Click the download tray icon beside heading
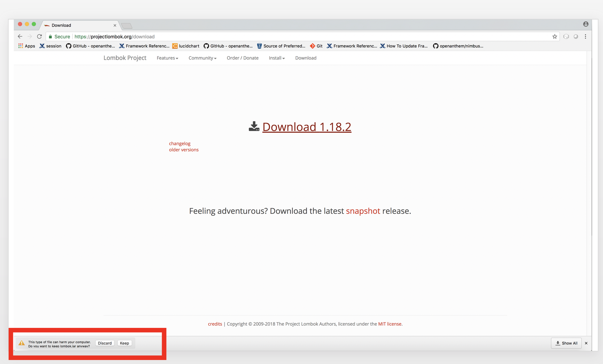The height and width of the screenshot is (364, 603). coord(254,126)
